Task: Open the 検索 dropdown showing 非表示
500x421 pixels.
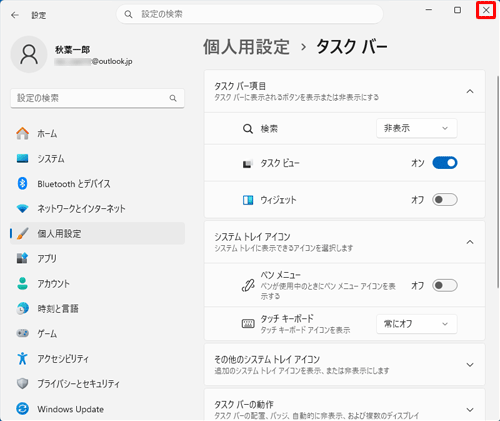Action: coord(417,128)
